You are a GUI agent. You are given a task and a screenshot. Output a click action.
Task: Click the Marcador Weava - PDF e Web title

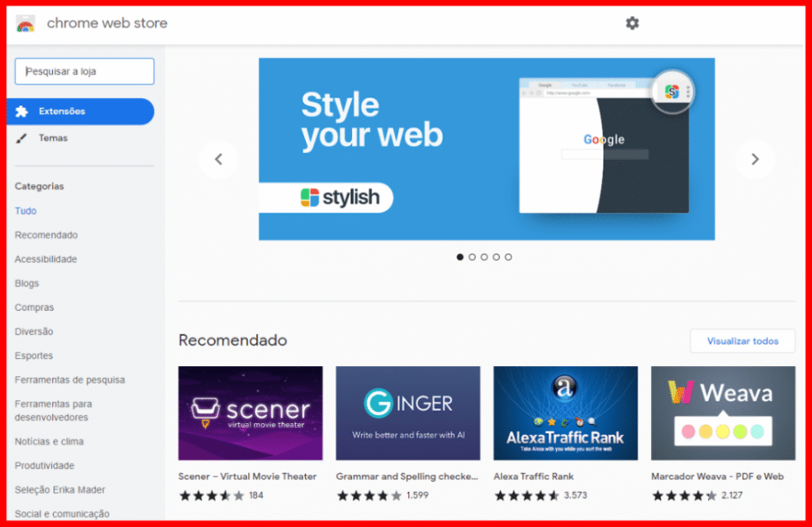point(717,476)
